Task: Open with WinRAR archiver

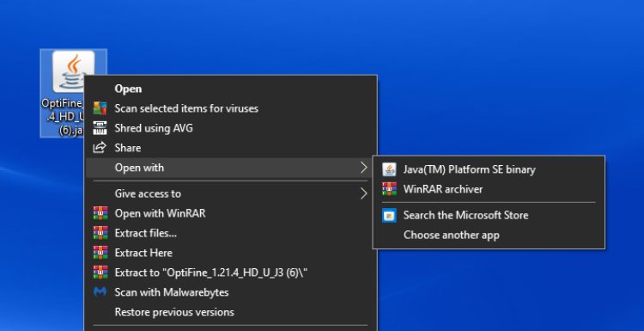Action: coord(489,189)
